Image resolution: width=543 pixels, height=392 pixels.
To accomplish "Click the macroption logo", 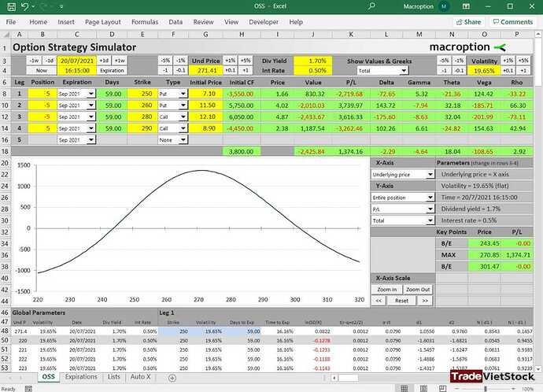I will click(467, 47).
